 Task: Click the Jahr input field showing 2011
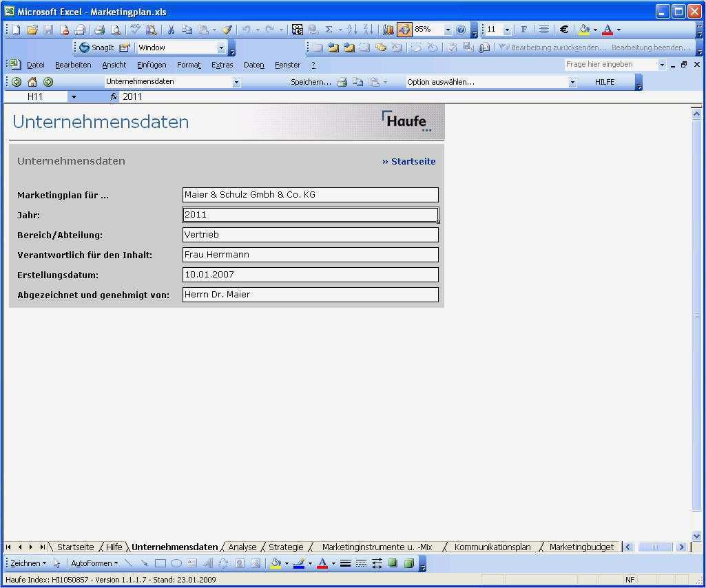310,214
